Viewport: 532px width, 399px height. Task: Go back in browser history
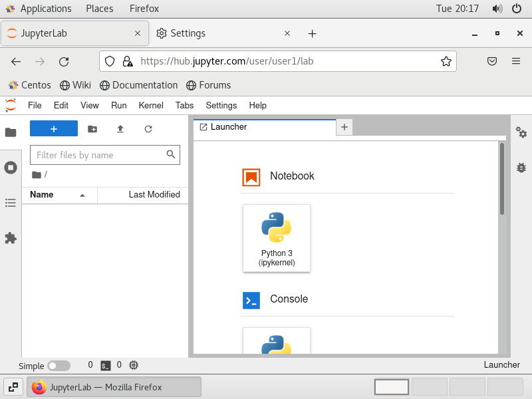(x=16, y=61)
